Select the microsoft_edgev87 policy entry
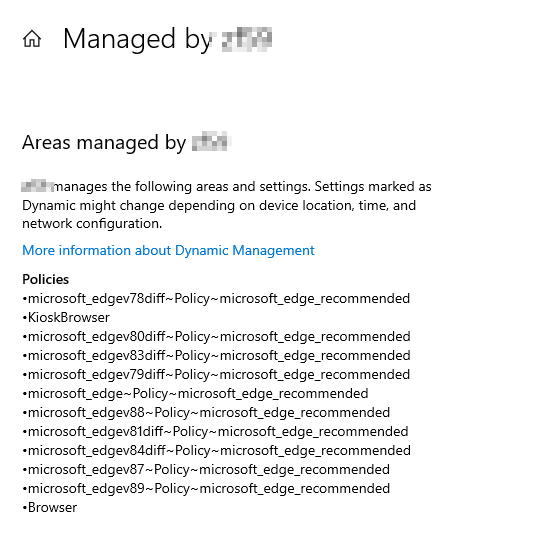The width and height of the screenshot is (546, 552). 206,470
